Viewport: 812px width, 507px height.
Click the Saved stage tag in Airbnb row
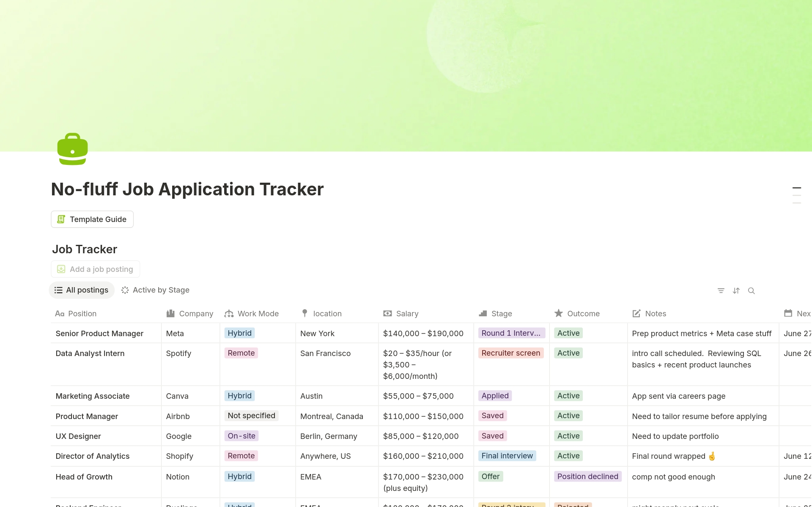(493, 415)
